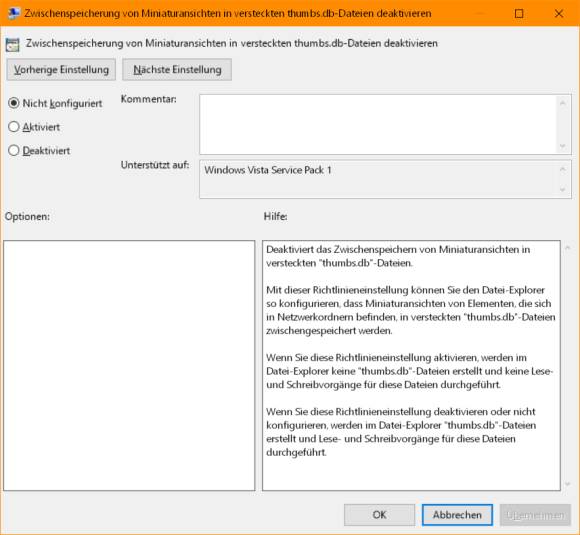Select the Nicht konfiguriert radio button
580x535 pixels.
(x=14, y=103)
